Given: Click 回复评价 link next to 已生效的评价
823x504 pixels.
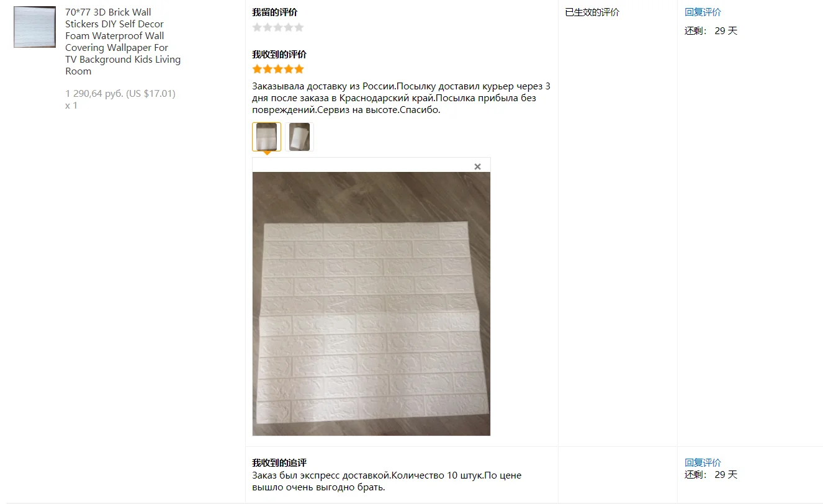Looking at the screenshot, I should 703,12.
